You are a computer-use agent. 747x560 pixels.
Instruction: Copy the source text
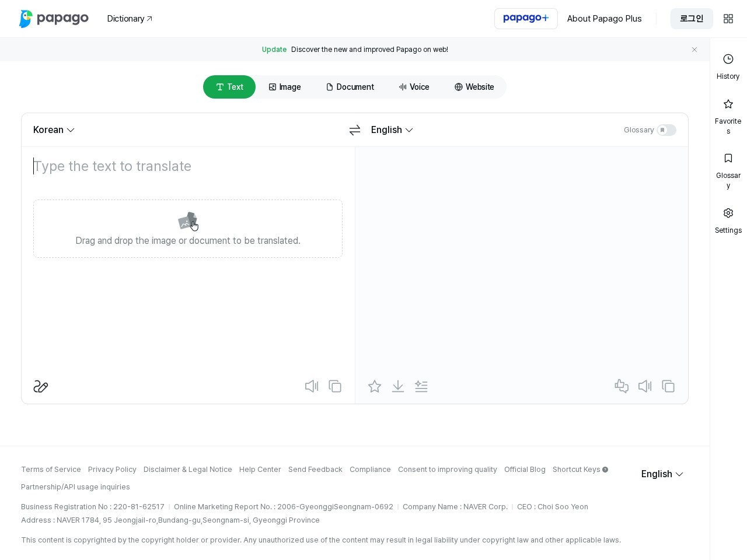335,386
